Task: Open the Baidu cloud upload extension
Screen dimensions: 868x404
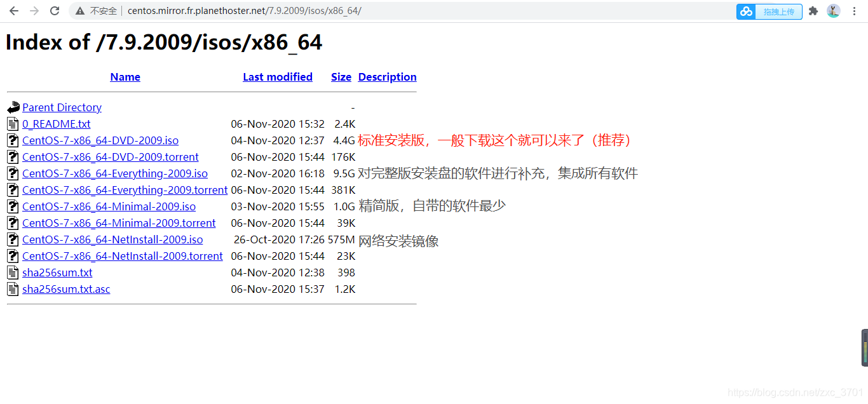Action: [770, 11]
